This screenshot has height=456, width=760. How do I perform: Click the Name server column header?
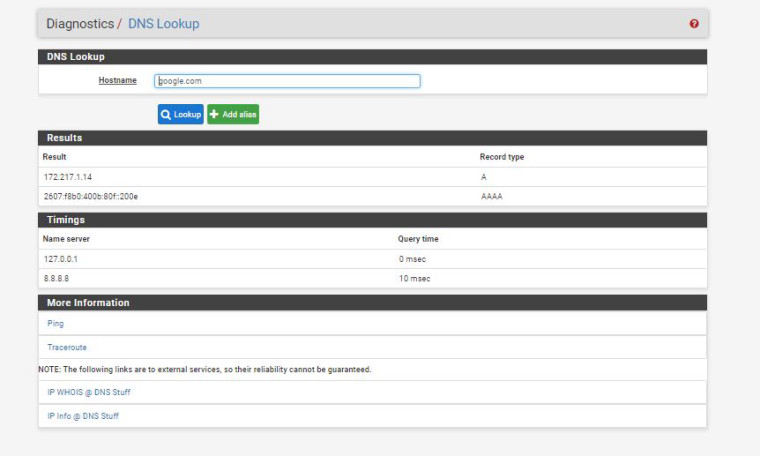[66, 238]
